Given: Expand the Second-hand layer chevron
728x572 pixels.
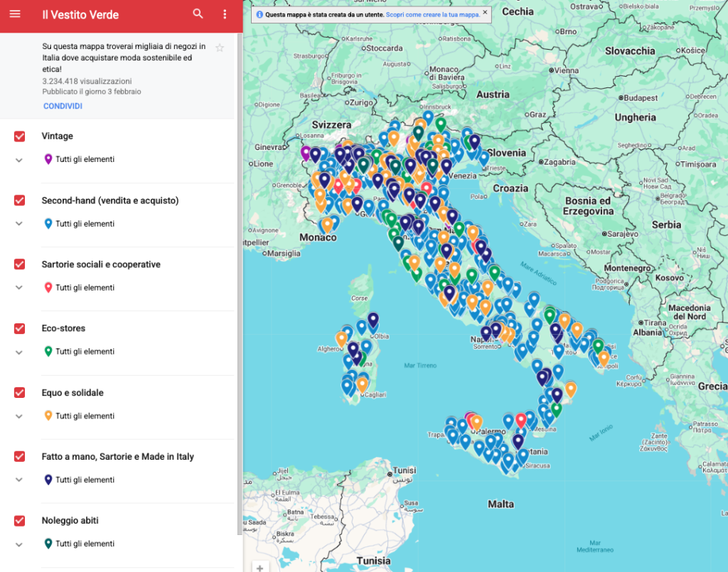Looking at the screenshot, I should 19,224.
